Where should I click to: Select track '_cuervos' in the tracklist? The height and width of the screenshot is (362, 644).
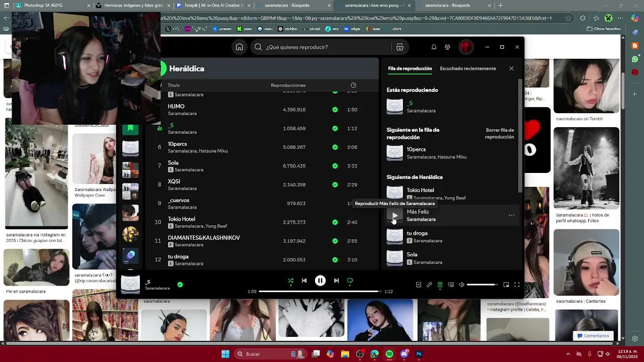click(x=179, y=200)
